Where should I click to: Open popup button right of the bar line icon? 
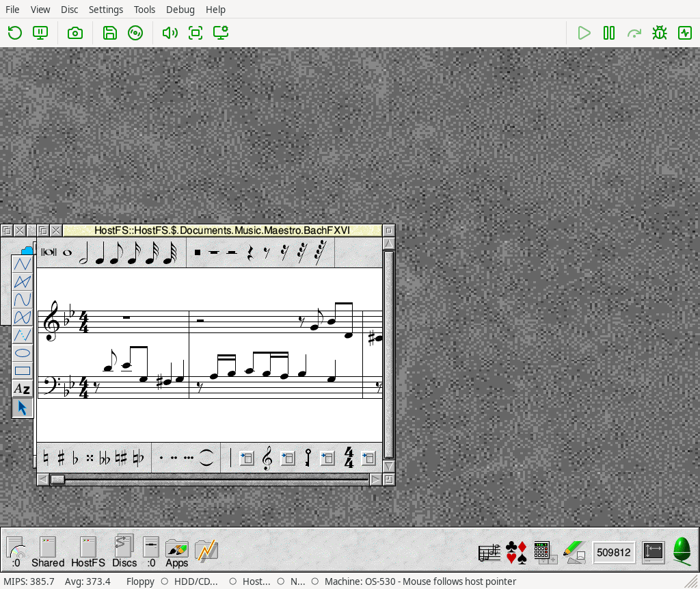[x=247, y=458]
